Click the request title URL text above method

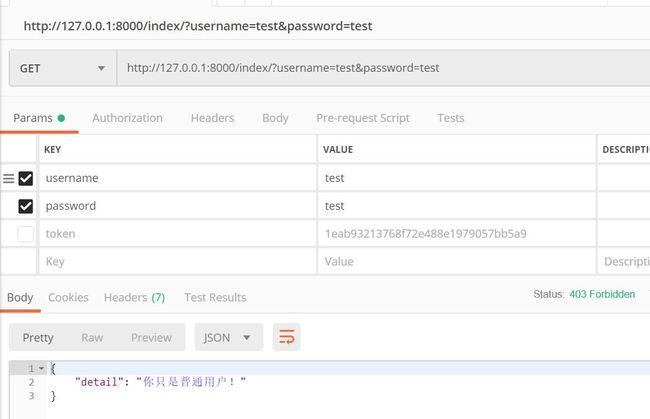[198, 26]
